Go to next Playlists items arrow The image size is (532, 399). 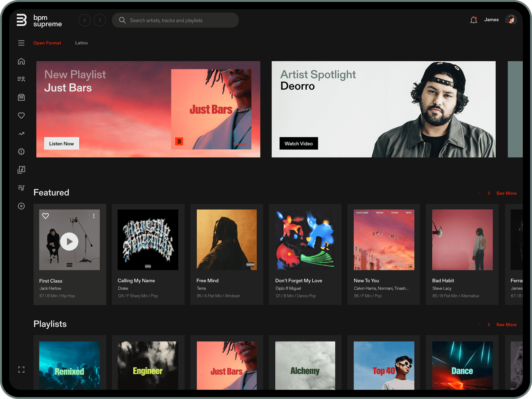[489, 325]
